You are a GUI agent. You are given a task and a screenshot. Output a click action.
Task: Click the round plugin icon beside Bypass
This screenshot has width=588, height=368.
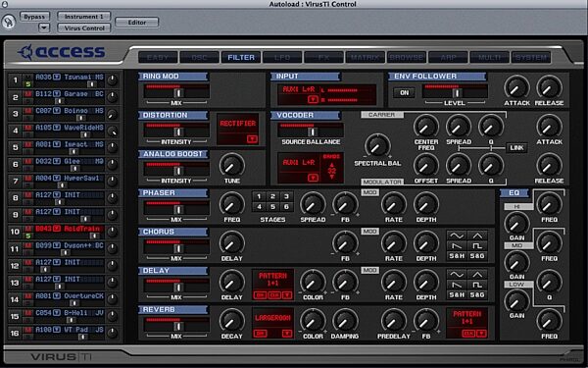[8, 22]
